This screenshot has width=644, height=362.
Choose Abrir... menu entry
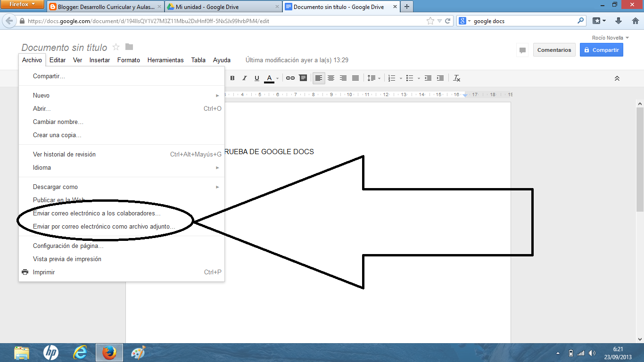point(122,108)
